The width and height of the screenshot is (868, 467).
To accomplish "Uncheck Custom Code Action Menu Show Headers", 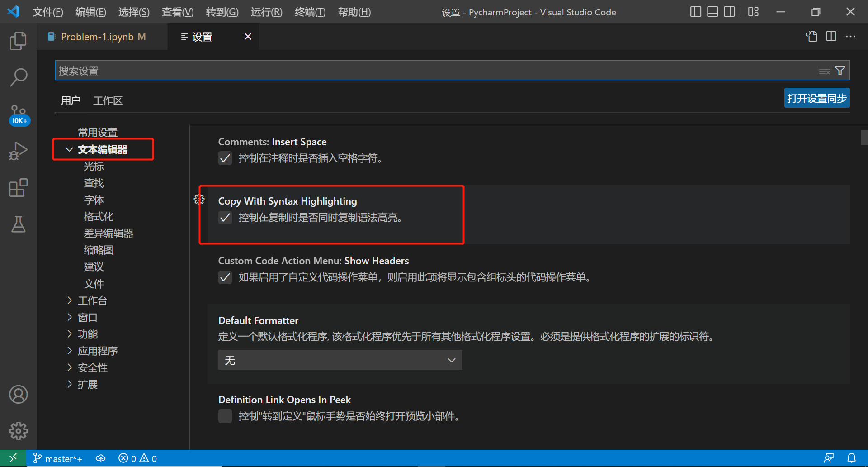I will 225,277.
